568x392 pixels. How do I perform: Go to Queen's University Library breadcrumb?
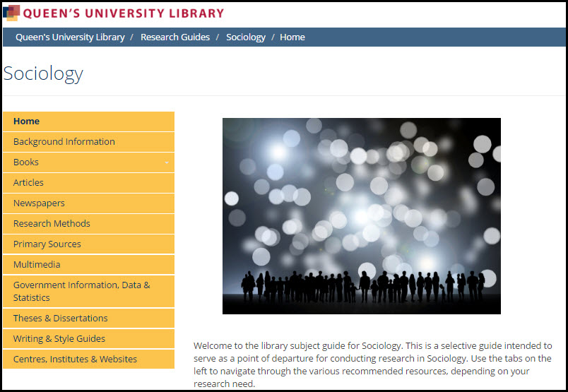point(70,37)
